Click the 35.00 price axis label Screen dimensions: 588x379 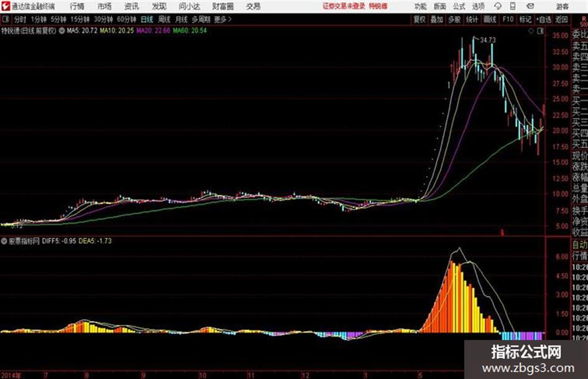click(x=560, y=35)
